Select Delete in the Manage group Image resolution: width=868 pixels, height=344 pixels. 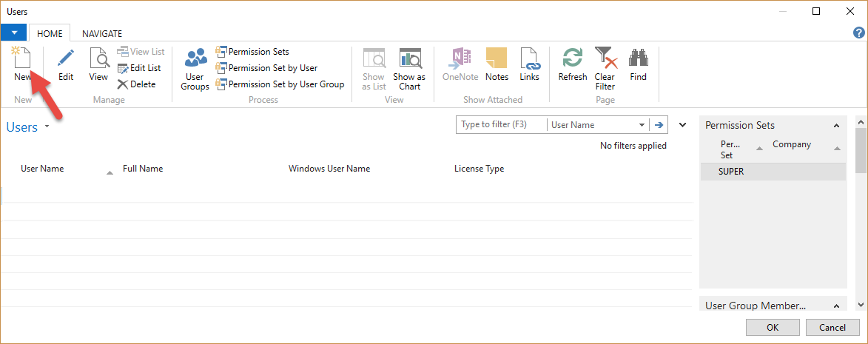coord(136,84)
